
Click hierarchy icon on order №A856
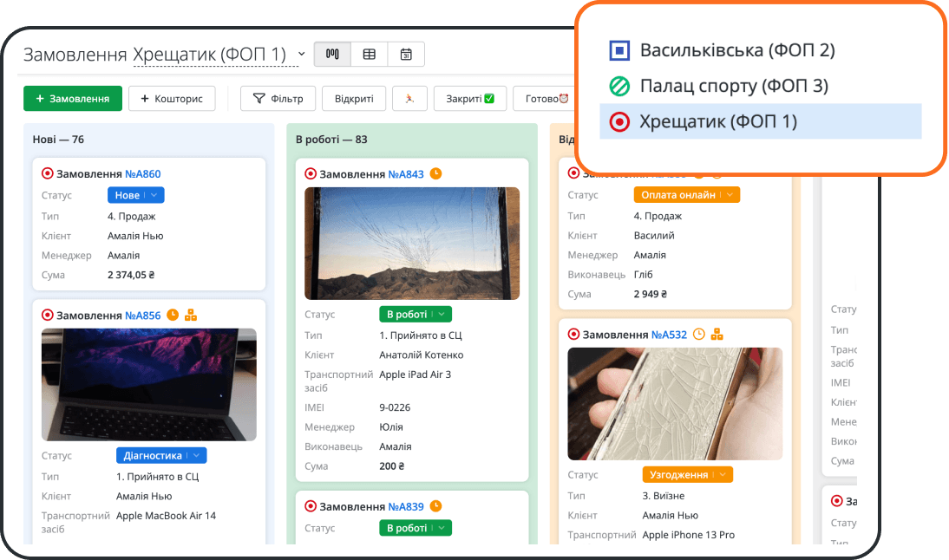tap(191, 315)
